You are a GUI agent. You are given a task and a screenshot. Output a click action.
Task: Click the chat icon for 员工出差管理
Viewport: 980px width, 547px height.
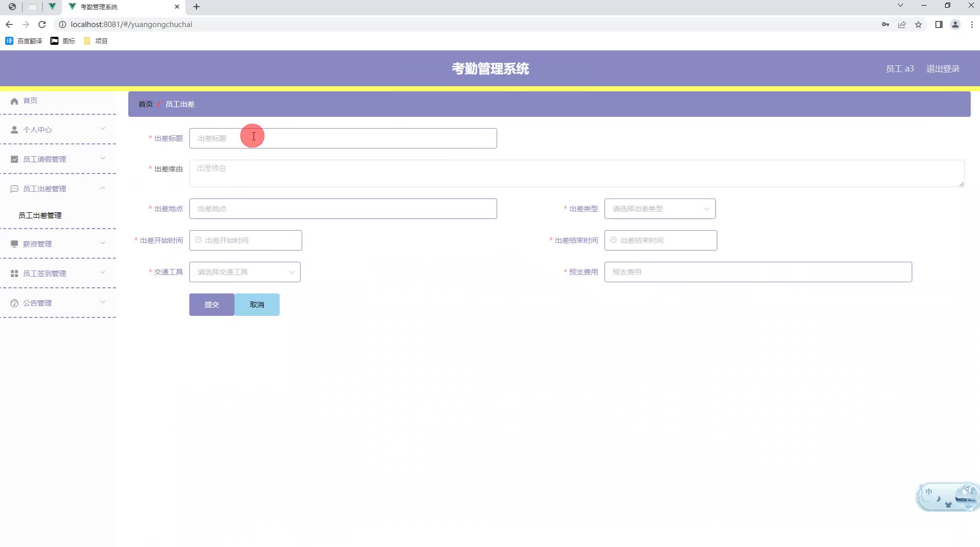[14, 188]
